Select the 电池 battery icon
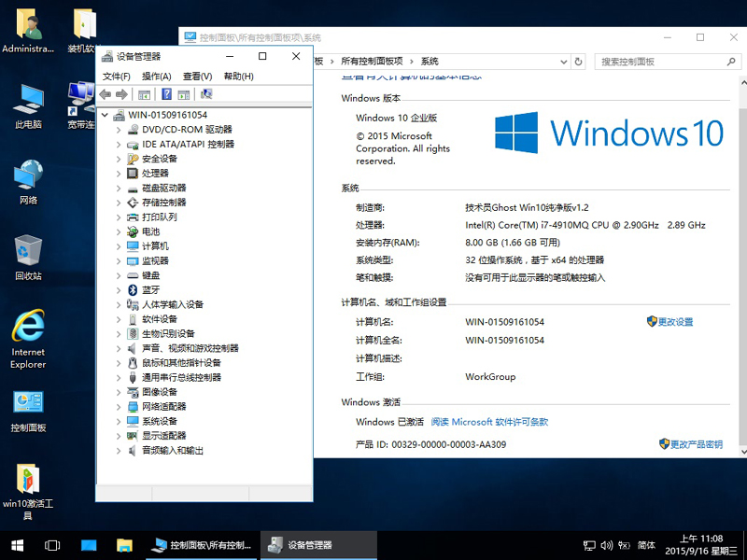Screen dimensions: 747x560 click(x=133, y=231)
